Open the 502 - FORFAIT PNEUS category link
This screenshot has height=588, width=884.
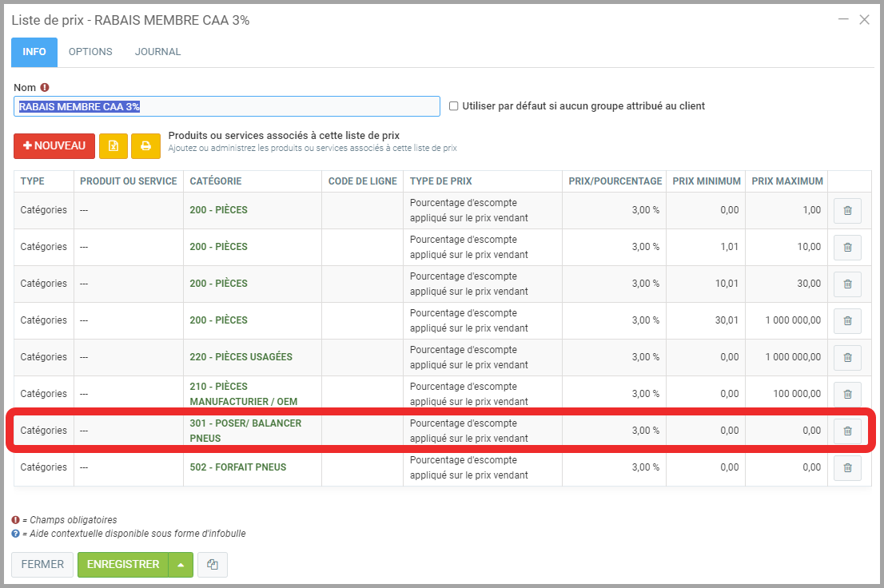click(237, 467)
